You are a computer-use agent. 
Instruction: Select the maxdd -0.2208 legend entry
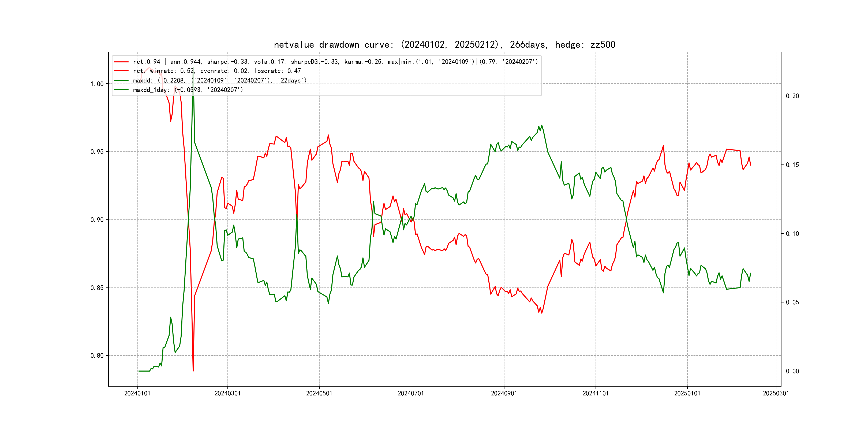(220, 81)
